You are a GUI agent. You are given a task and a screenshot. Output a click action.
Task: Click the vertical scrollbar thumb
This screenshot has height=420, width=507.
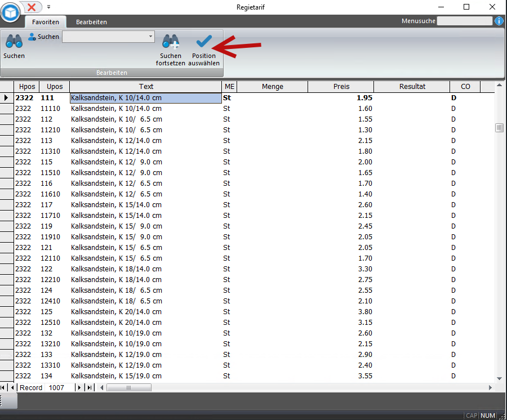499,128
